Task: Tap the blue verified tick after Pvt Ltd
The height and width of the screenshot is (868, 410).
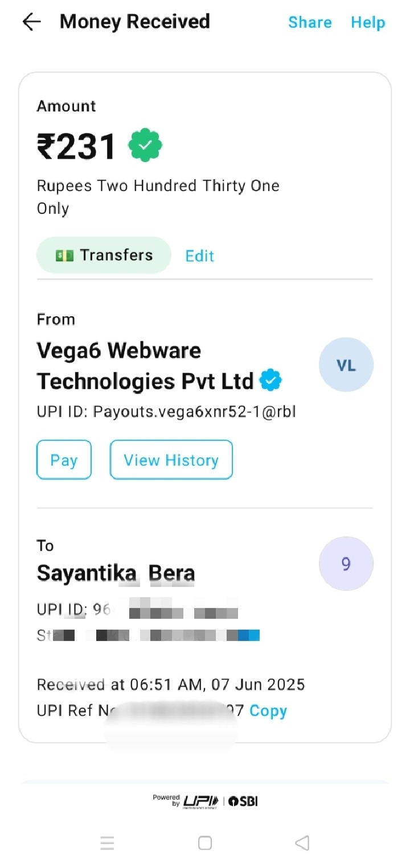Action: pos(271,381)
